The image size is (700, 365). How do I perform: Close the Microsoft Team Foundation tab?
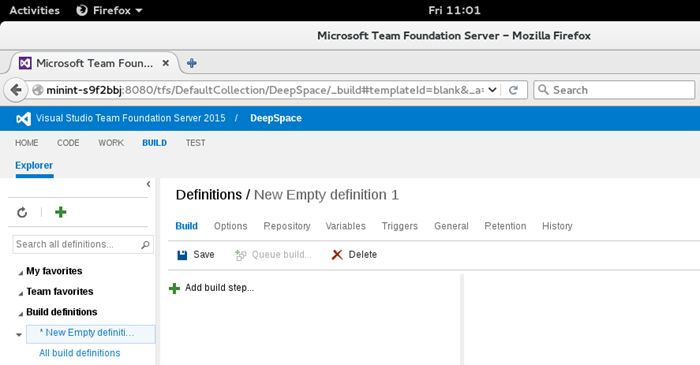pos(166,63)
